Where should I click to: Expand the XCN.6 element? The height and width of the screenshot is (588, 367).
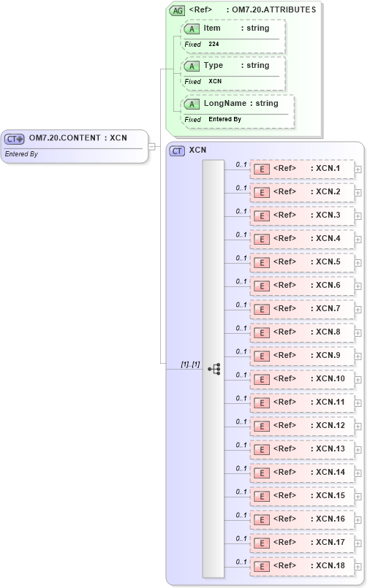click(x=357, y=286)
